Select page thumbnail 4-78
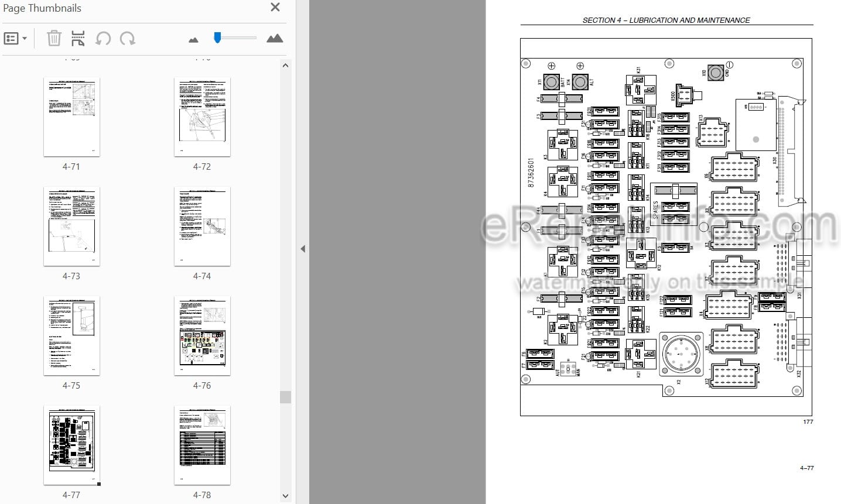This screenshot has width=841, height=504. (202, 445)
